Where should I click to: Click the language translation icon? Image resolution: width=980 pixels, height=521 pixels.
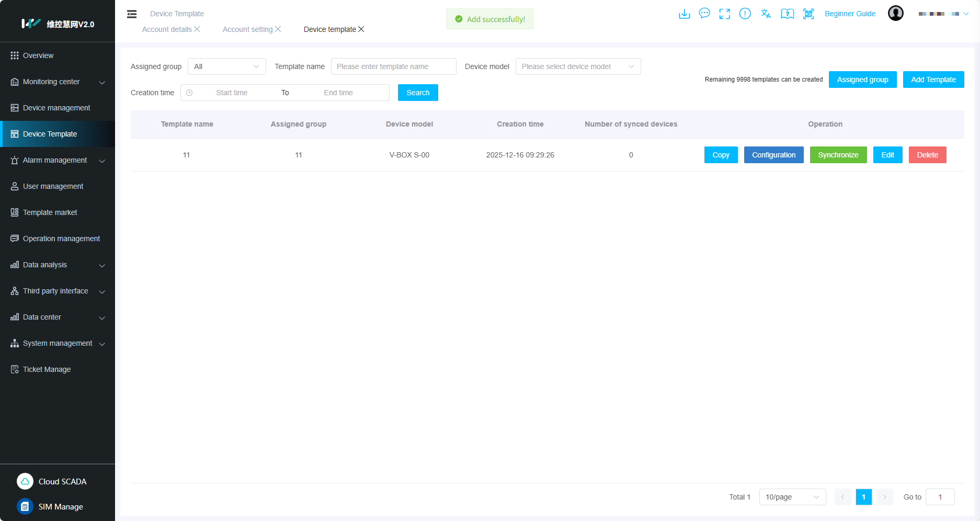(x=766, y=14)
